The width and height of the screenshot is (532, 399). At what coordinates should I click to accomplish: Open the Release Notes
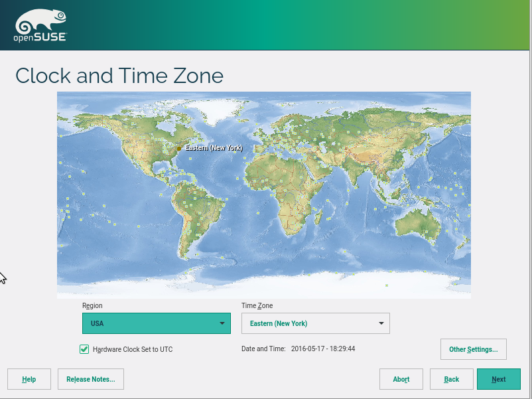click(x=91, y=379)
